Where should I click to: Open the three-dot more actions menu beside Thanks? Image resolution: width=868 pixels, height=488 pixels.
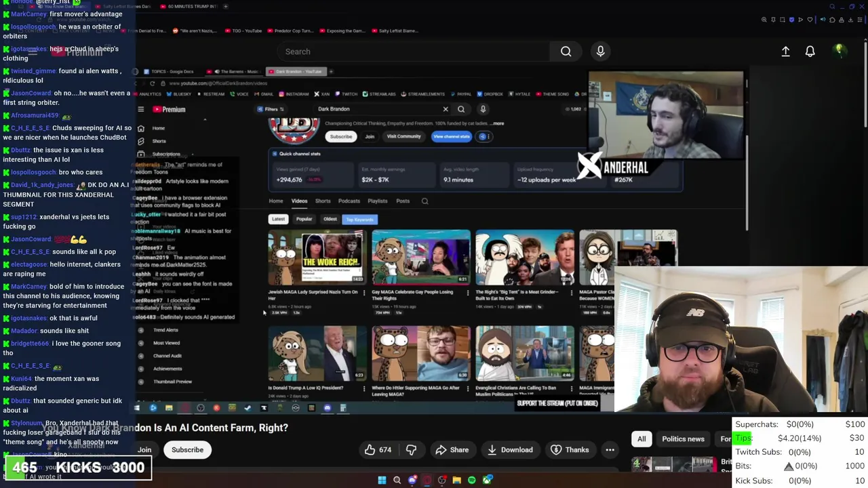(x=610, y=449)
